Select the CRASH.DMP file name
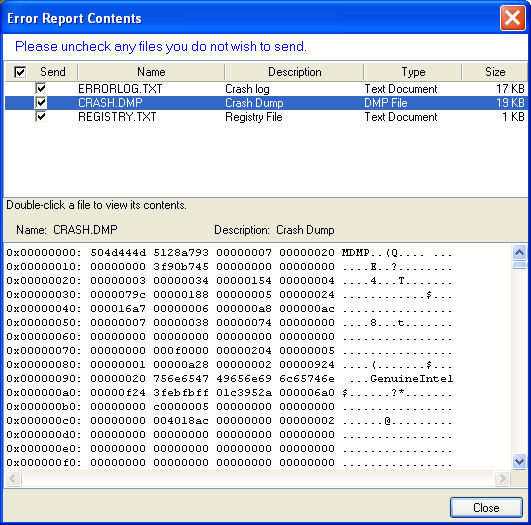This screenshot has width=531, height=525. click(110, 103)
